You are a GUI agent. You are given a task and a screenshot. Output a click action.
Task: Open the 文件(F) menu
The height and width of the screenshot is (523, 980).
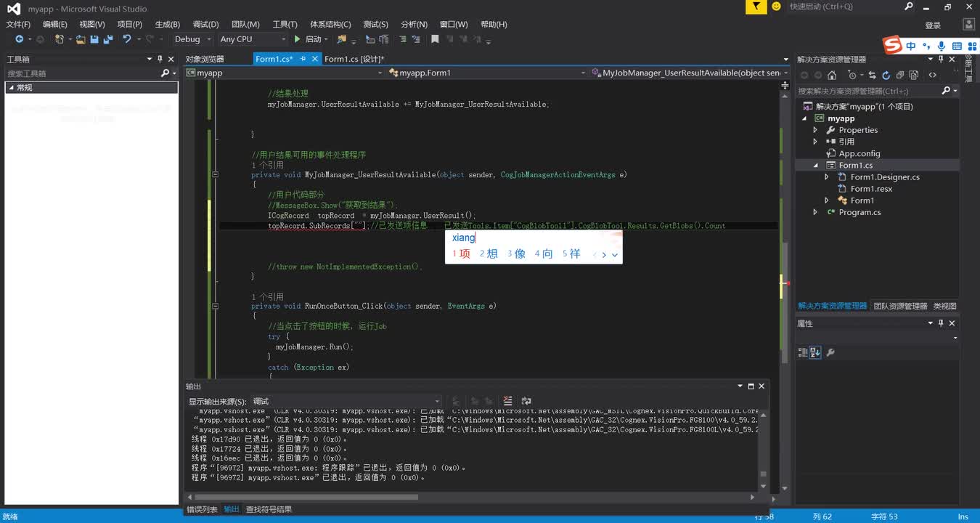click(x=18, y=24)
